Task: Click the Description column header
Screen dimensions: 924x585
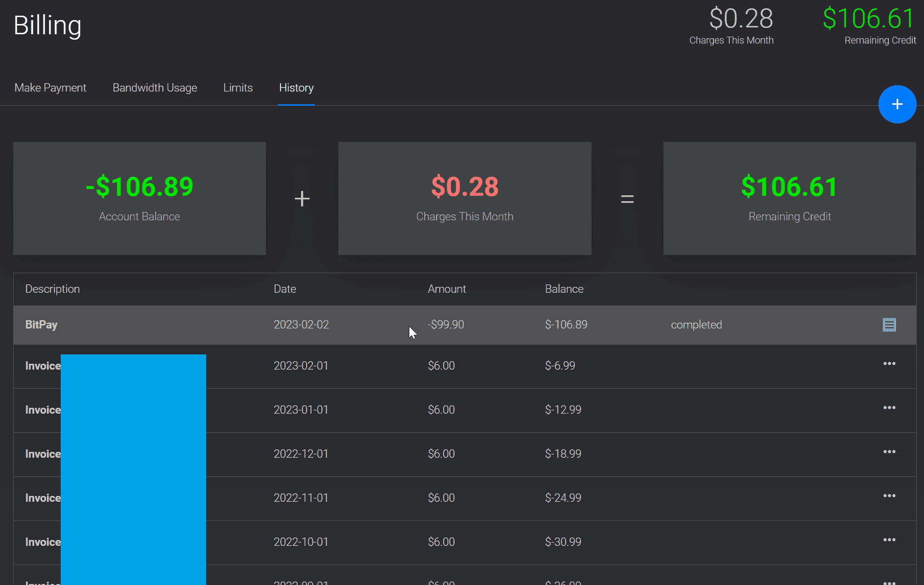Action: click(52, 289)
